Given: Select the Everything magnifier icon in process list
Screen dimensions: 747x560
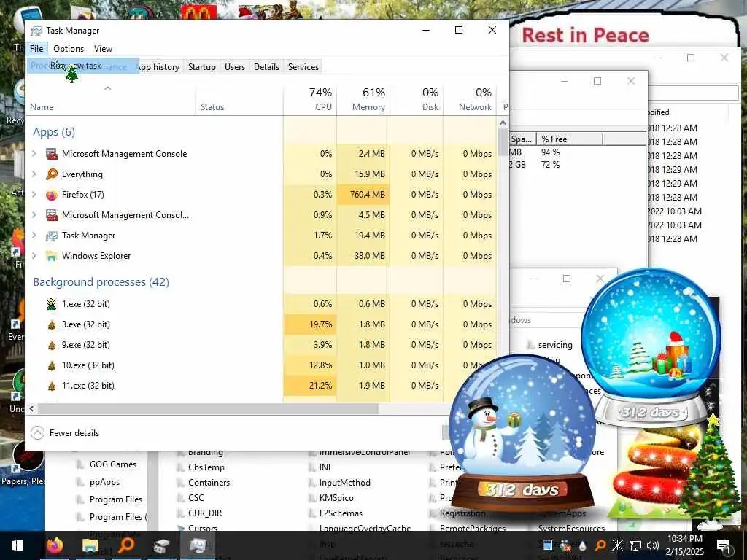Looking at the screenshot, I should point(52,174).
